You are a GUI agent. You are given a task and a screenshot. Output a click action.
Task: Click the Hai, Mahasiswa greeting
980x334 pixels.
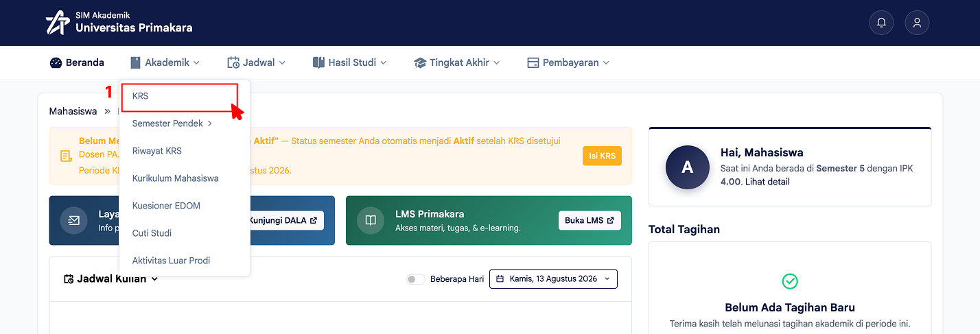click(x=762, y=152)
